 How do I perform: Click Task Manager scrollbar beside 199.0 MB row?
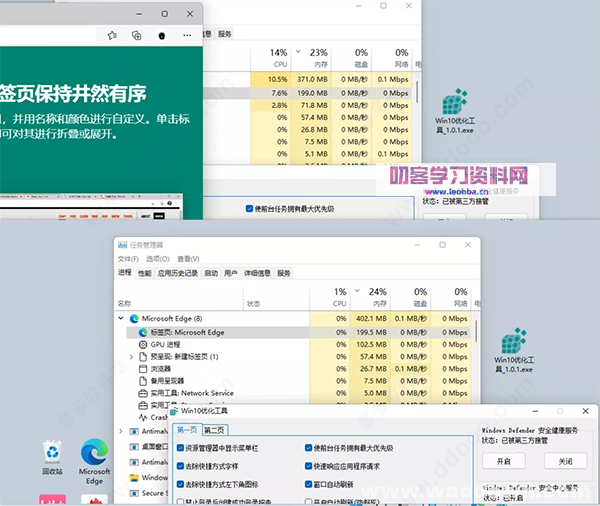(417, 92)
